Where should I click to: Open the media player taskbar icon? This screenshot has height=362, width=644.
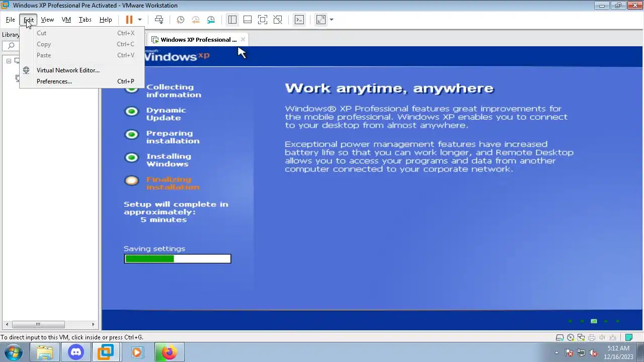[137, 352]
